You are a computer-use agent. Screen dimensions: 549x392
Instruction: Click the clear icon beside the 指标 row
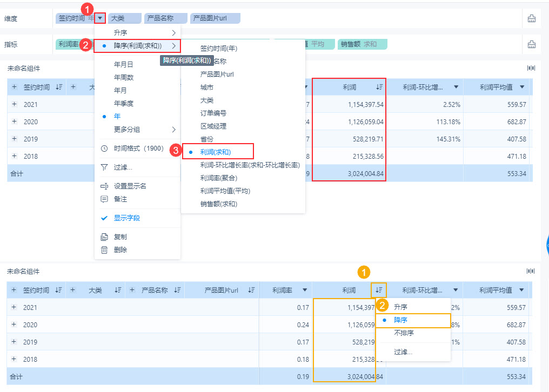532,44
